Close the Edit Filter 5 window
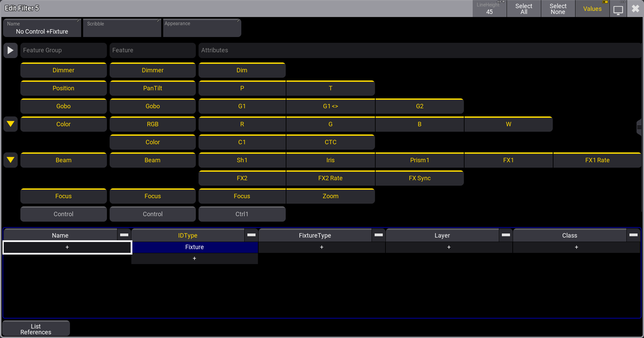Screen dimensions: 644x338 [636, 9]
